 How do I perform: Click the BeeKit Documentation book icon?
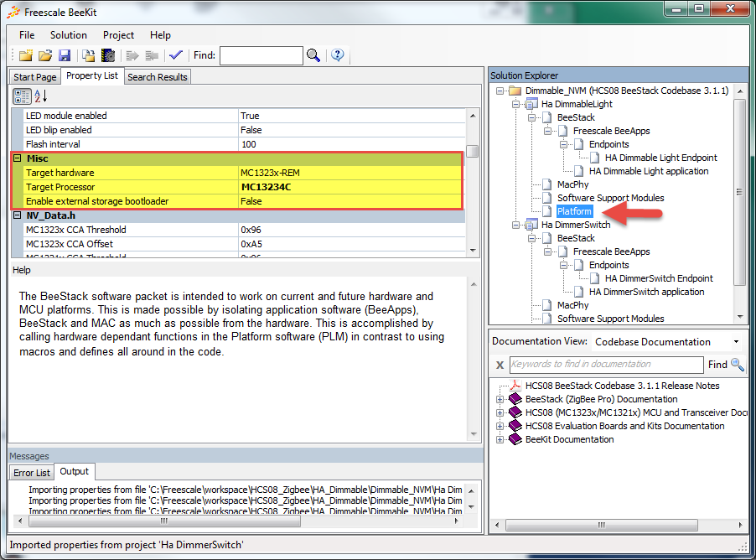515,439
